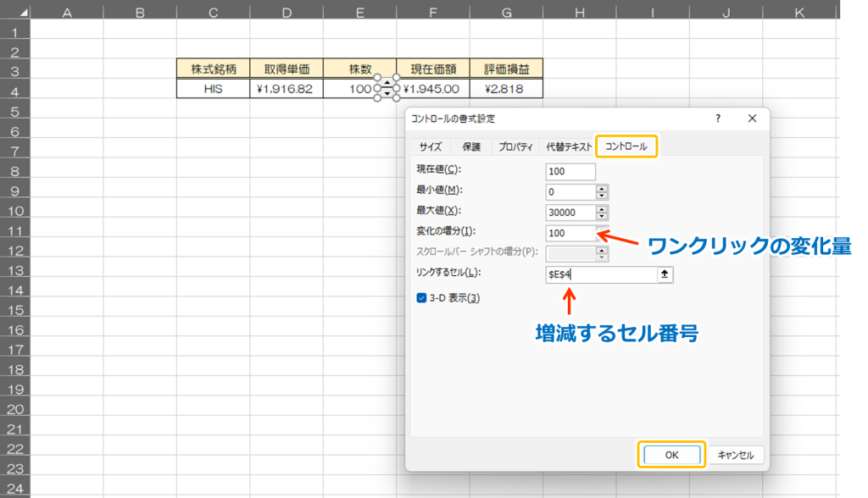This screenshot has width=868, height=498.
Task: Select the プロパティ tab
Action: [515, 147]
